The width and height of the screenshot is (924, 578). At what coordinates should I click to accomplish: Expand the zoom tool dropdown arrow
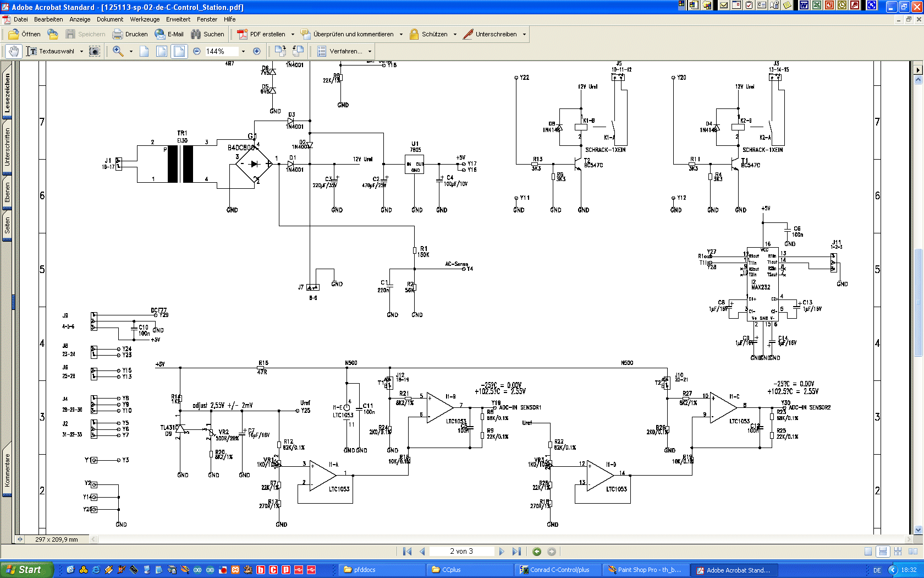coord(131,51)
